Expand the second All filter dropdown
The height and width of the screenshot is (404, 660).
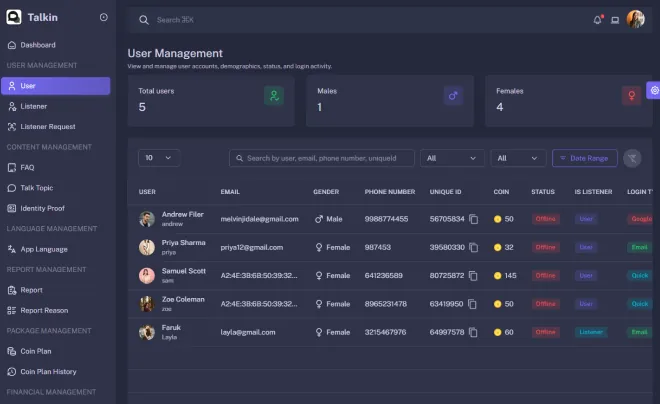518,158
